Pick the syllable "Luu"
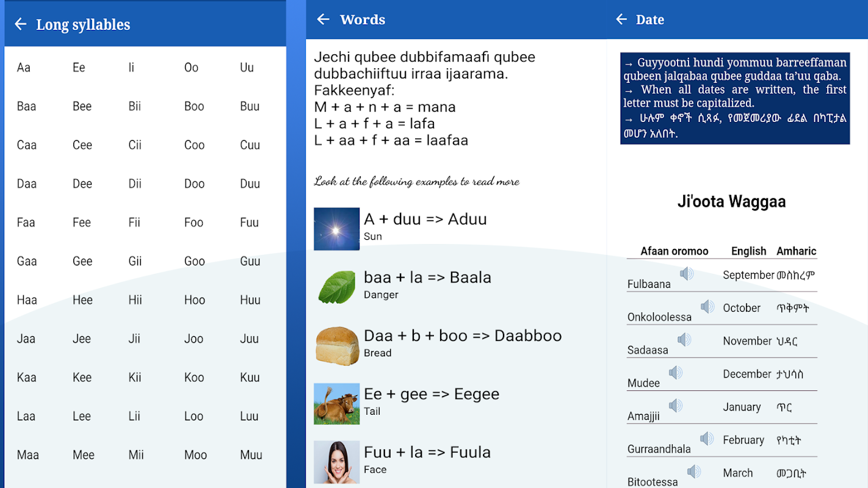 (x=249, y=416)
